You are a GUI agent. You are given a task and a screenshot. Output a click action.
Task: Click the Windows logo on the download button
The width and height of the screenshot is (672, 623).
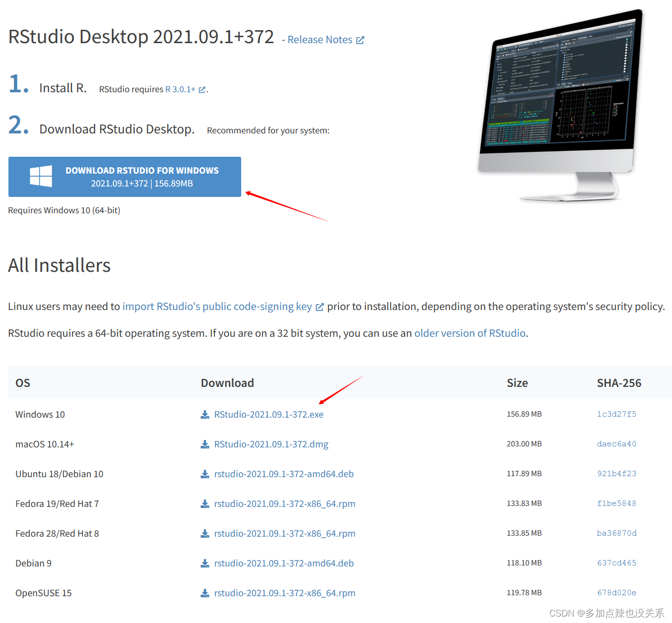[x=41, y=176]
